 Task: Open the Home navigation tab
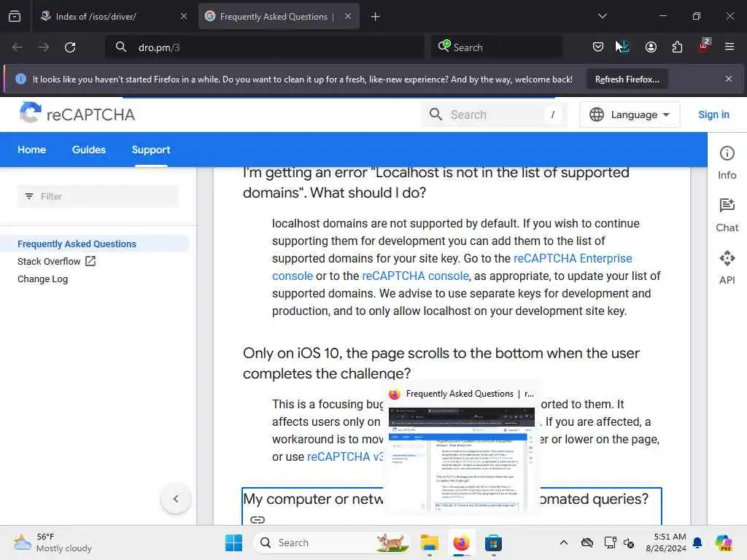32,149
